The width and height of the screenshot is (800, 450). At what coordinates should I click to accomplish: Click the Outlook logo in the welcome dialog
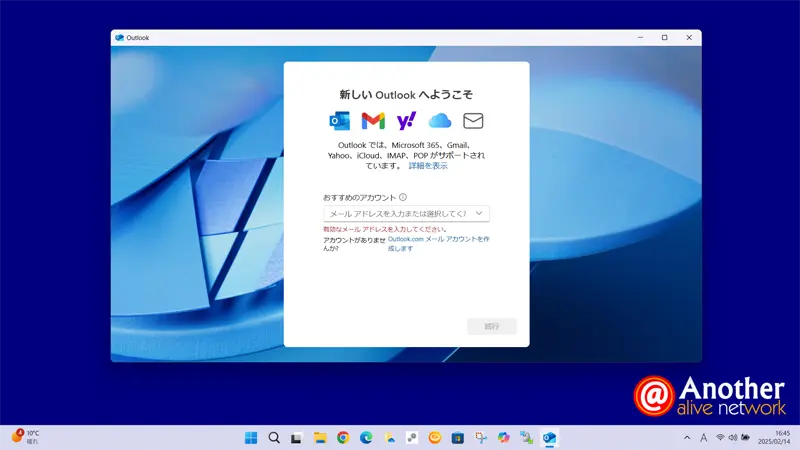click(x=339, y=121)
